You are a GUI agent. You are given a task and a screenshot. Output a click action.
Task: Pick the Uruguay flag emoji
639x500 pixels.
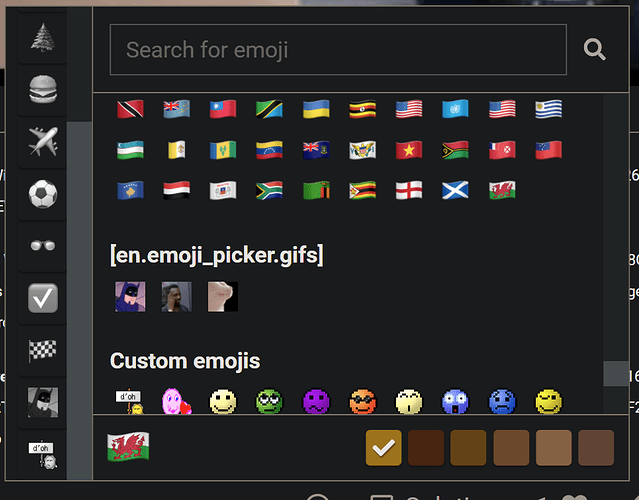coord(549,109)
